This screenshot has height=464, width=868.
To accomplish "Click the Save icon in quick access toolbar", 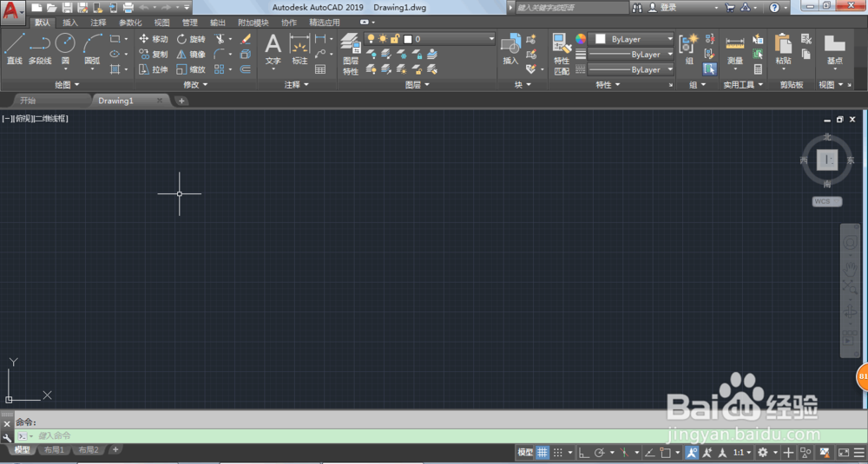I will [x=67, y=8].
